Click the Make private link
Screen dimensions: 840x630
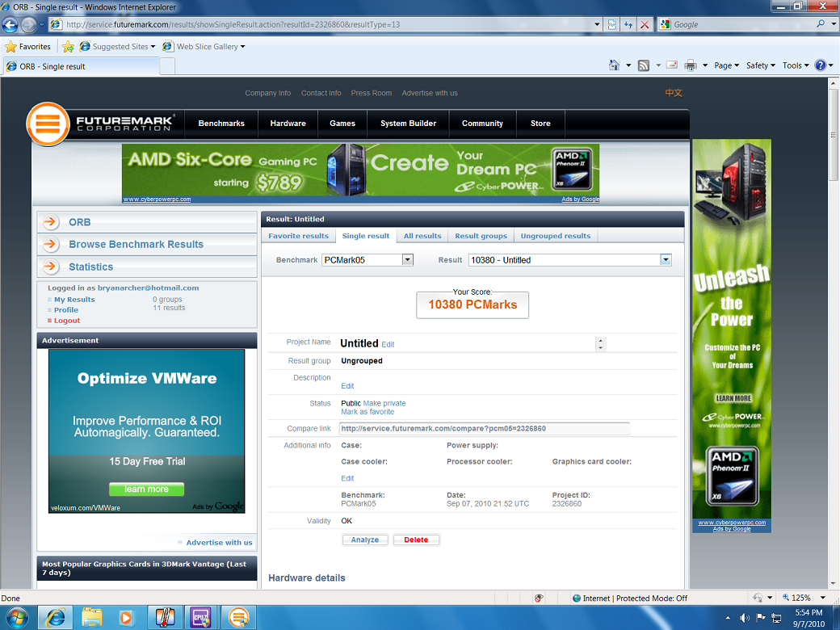click(x=384, y=403)
